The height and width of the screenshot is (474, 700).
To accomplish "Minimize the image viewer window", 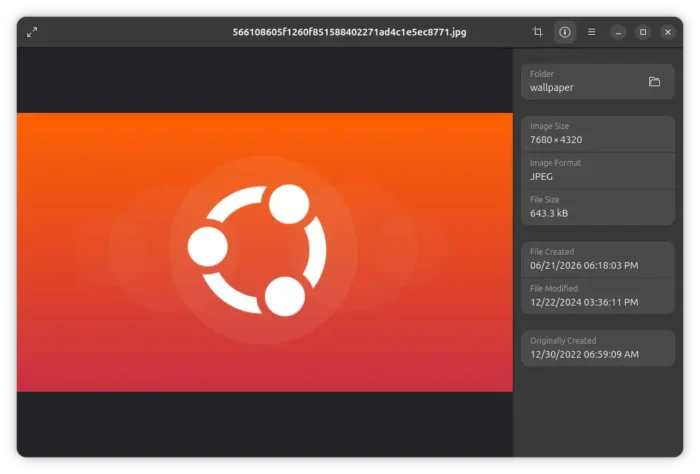I will 618,32.
